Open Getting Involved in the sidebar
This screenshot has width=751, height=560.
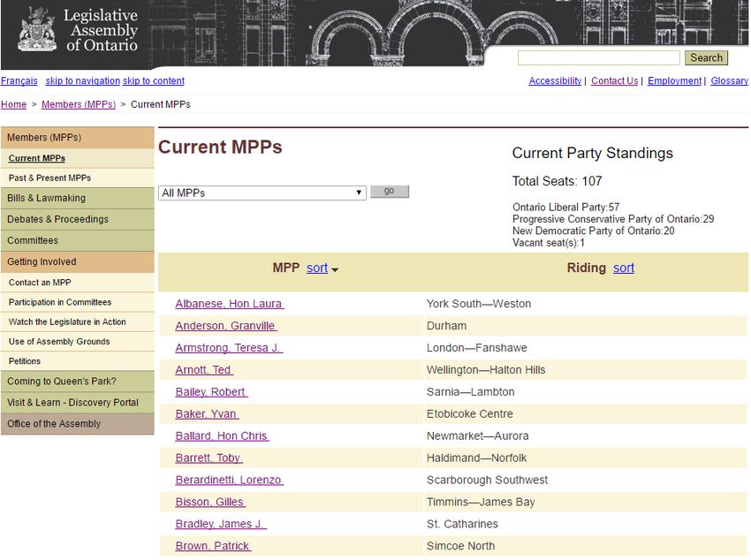coord(78,261)
